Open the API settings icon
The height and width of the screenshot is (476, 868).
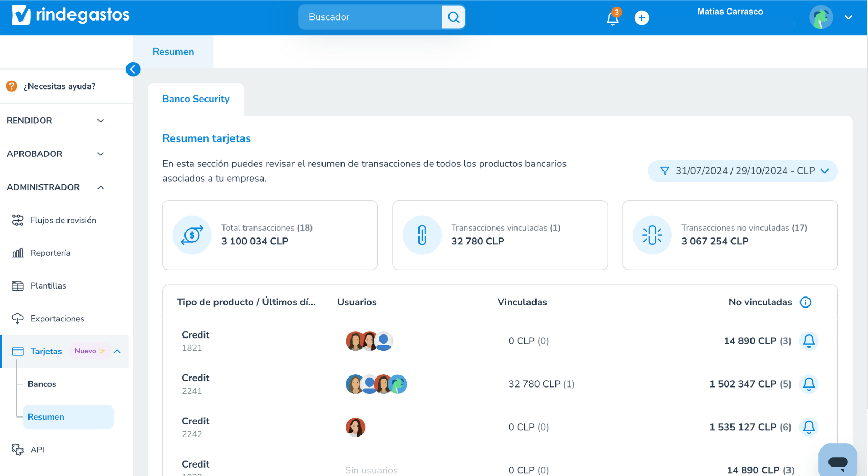point(17,449)
